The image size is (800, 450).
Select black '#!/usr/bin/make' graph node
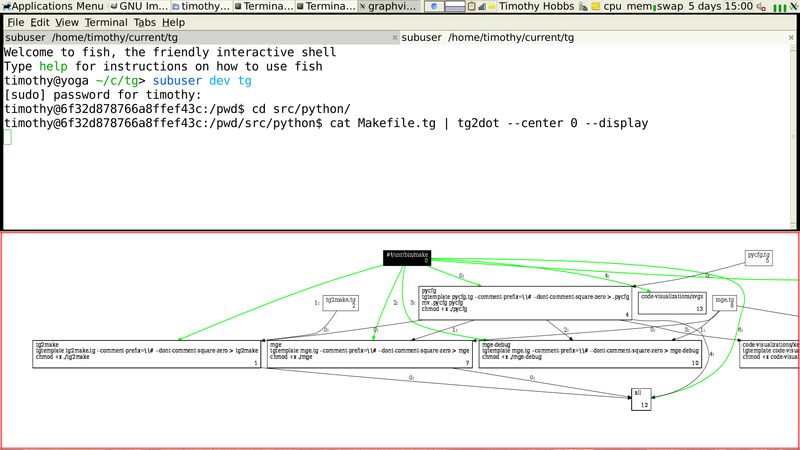(407, 258)
